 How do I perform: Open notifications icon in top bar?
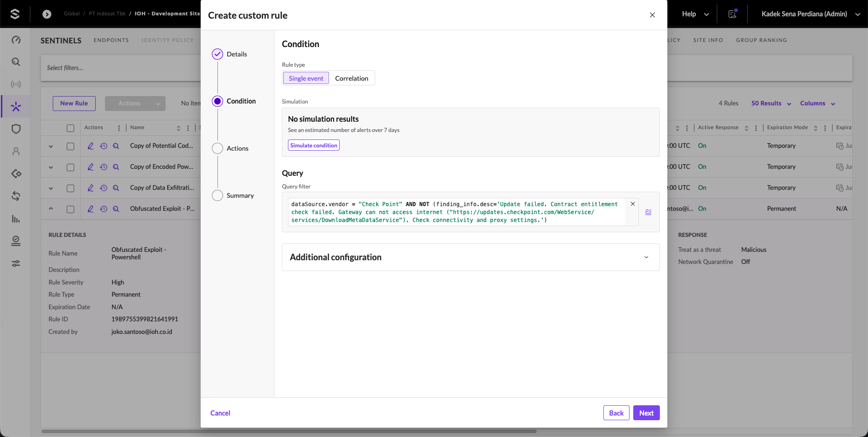click(x=733, y=14)
